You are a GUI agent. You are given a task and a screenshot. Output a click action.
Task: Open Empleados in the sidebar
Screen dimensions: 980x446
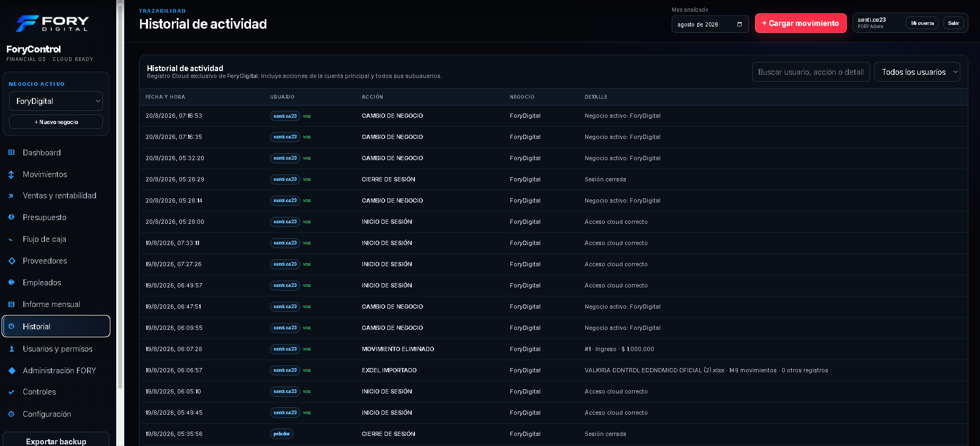pos(56,283)
